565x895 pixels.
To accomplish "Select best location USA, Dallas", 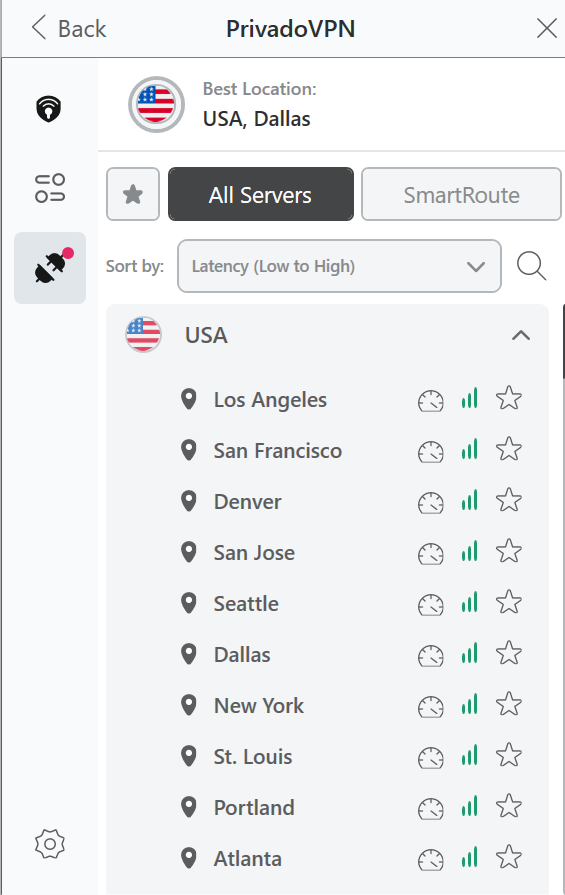I will tap(331, 104).
